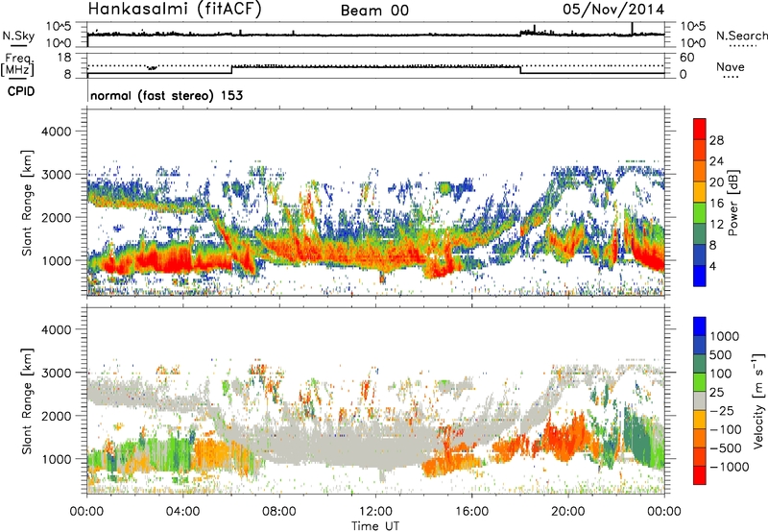Click the date '05/Nov/2014'
The width and height of the screenshot is (768, 532).
tap(613, 10)
